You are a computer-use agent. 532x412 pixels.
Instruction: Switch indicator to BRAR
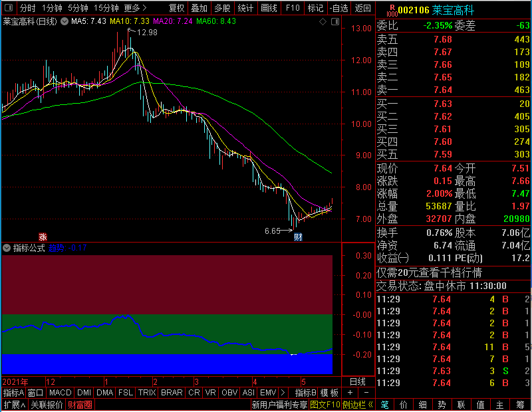[172, 393]
